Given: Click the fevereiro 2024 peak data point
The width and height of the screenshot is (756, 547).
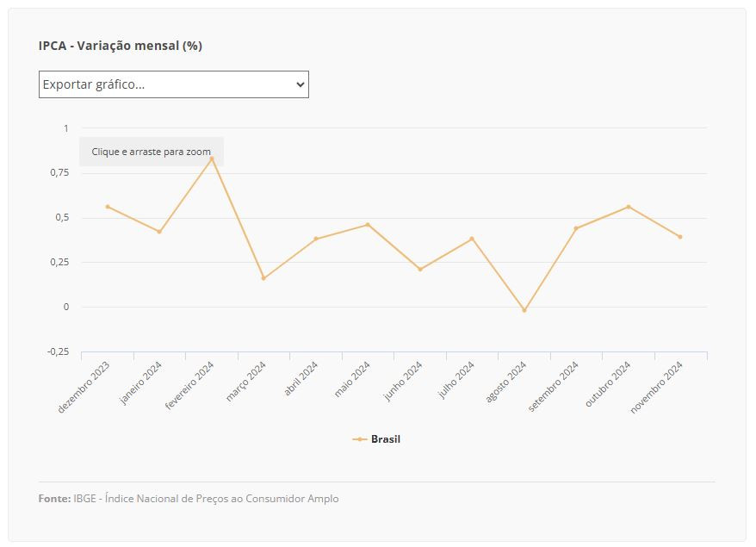Looking at the screenshot, I should click(x=212, y=159).
